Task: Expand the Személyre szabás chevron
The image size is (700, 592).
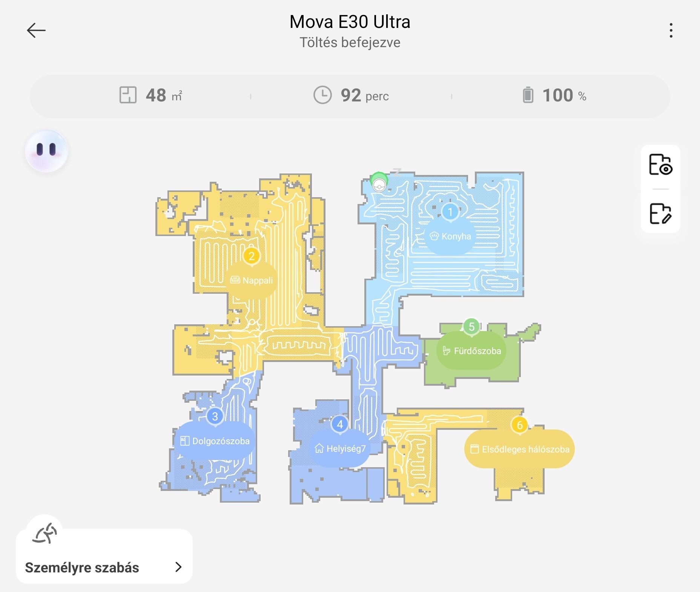Action: pos(178,567)
